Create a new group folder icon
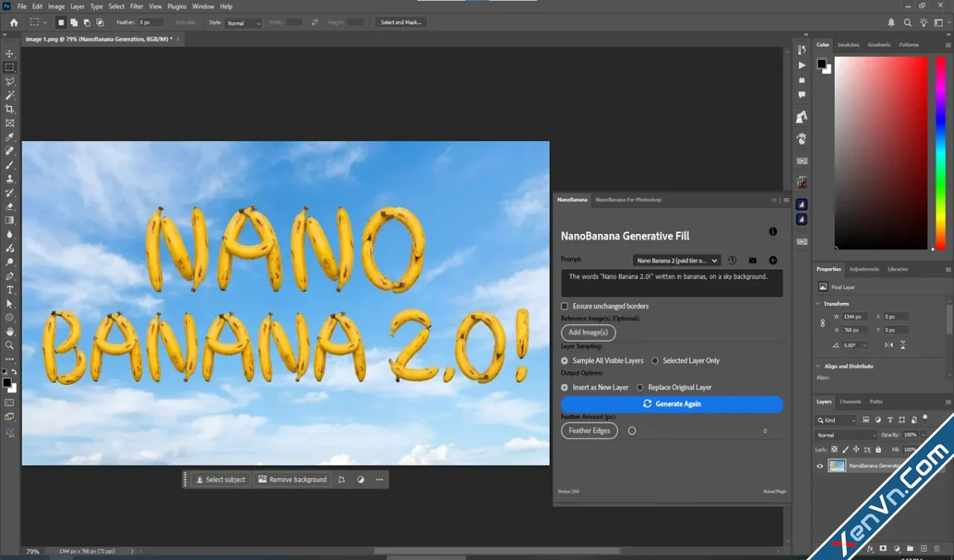This screenshot has height=560, width=954. (x=910, y=548)
